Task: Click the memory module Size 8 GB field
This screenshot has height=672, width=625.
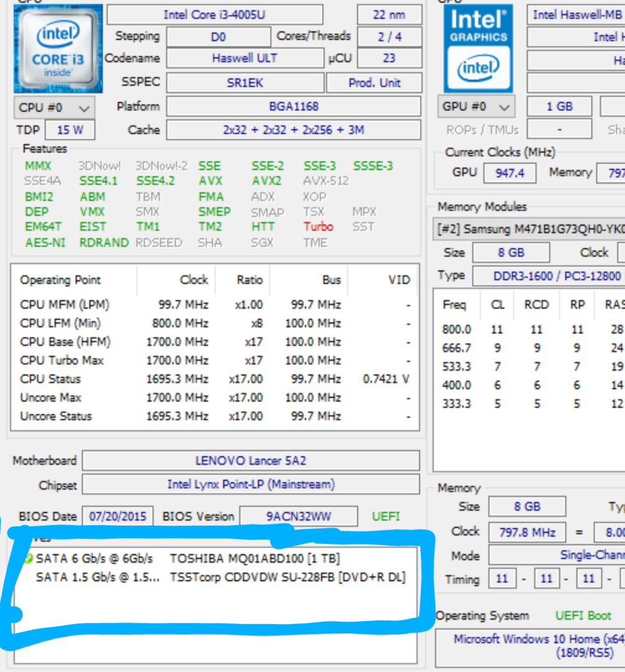Action: click(511, 253)
